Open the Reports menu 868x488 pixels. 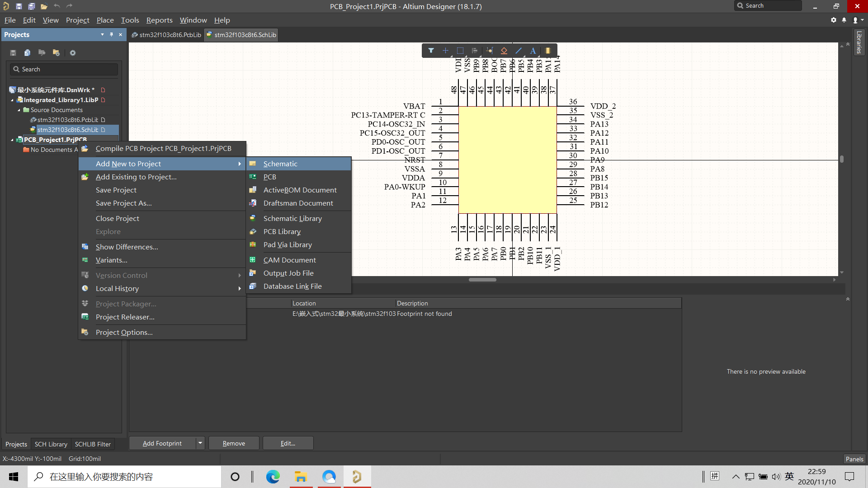coord(159,20)
